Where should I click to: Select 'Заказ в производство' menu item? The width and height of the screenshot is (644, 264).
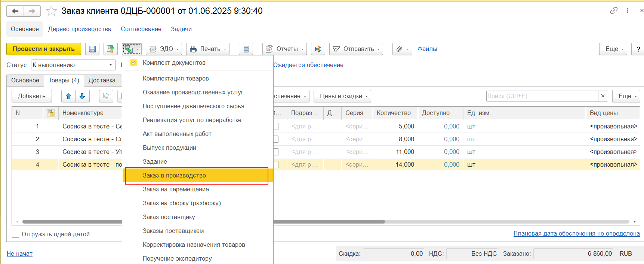coord(174,176)
